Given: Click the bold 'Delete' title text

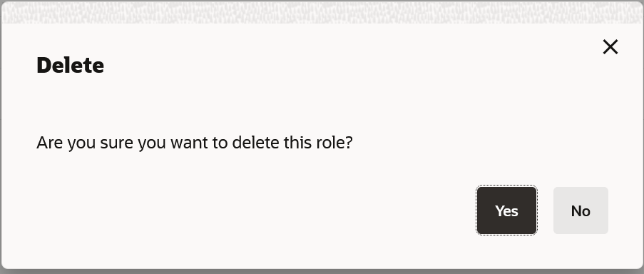Looking at the screenshot, I should click(x=70, y=65).
